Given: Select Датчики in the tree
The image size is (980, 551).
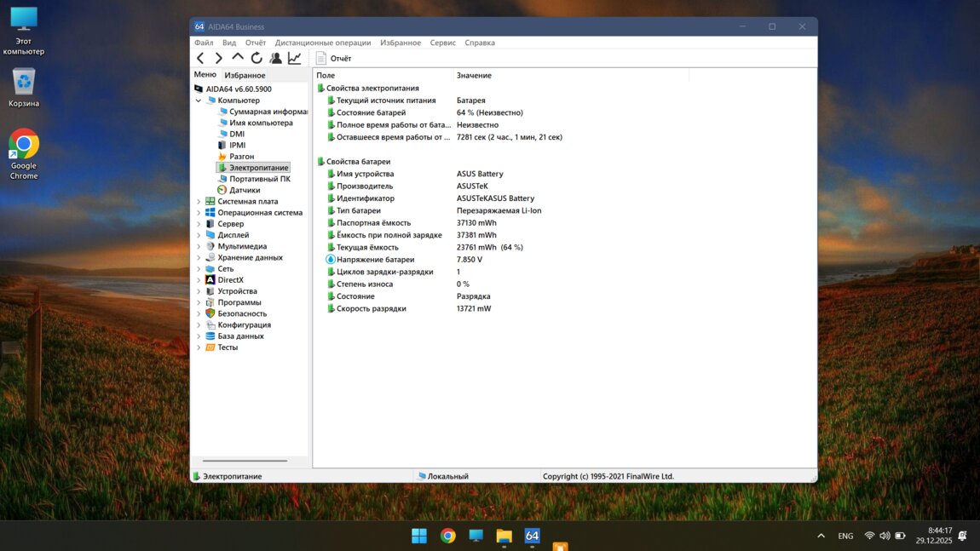Looking at the screenshot, I should pos(245,190).
